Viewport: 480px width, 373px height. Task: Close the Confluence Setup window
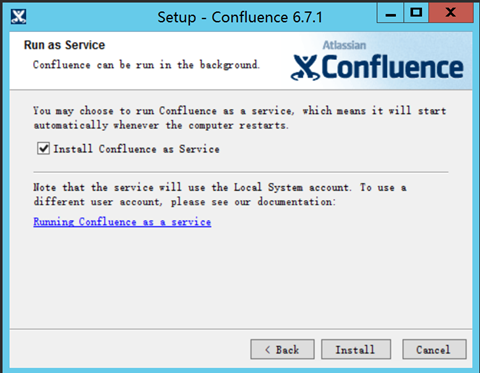[x=451, y=13]
